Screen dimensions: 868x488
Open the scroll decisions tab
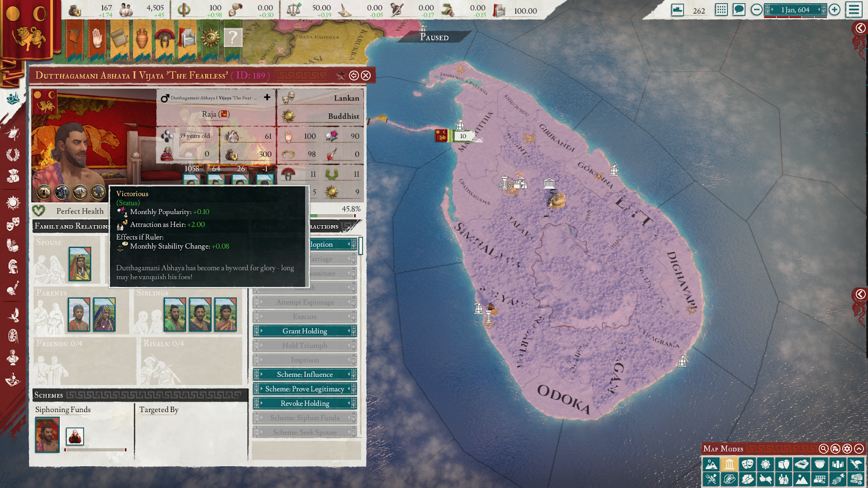point(119,39)
